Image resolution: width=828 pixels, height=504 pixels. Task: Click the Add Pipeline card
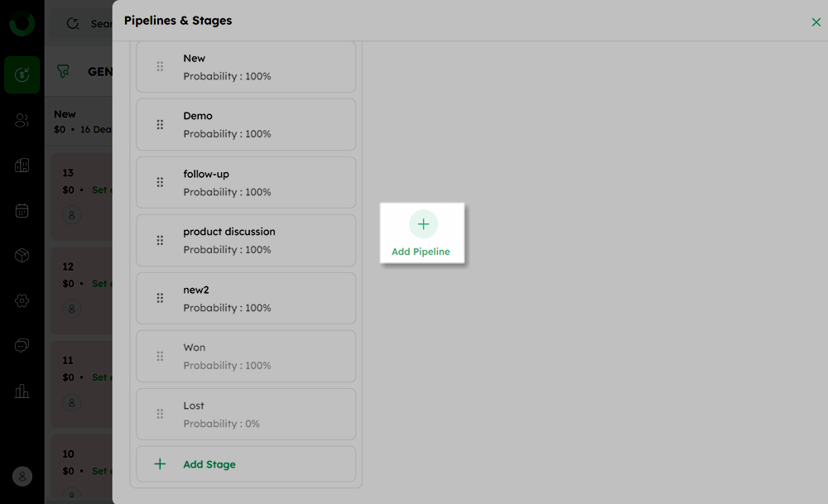(x=422, y=233)
